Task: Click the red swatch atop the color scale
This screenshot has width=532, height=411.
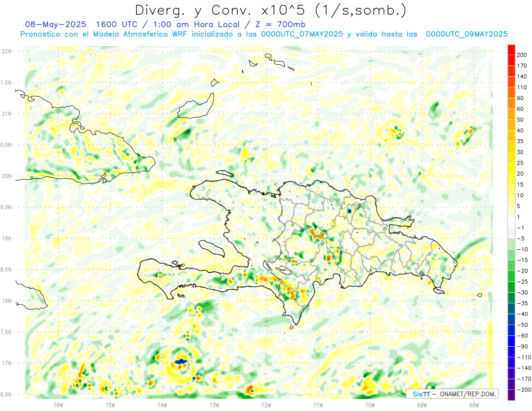Action: (x=511, y=50)
